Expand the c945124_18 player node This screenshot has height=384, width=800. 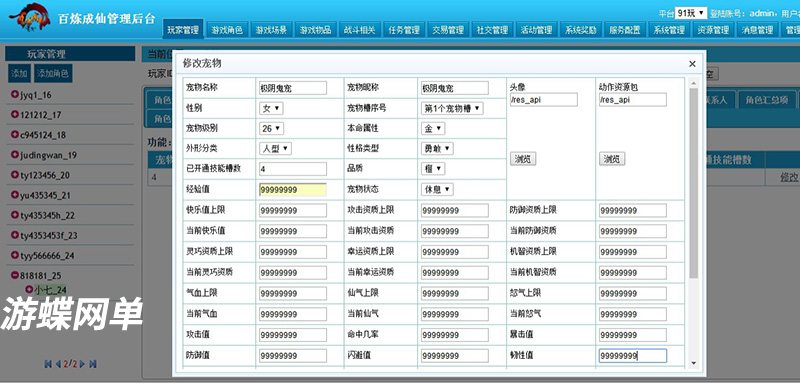point(14,135)
